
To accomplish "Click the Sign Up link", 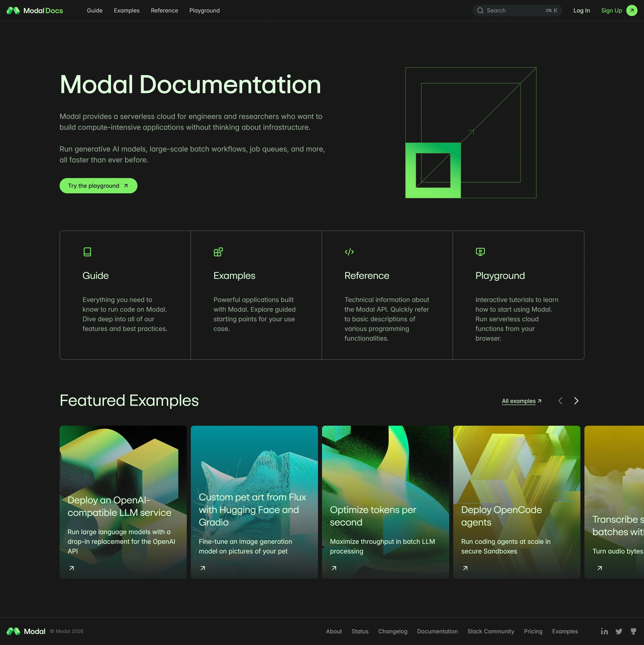I will pos(612,11).
